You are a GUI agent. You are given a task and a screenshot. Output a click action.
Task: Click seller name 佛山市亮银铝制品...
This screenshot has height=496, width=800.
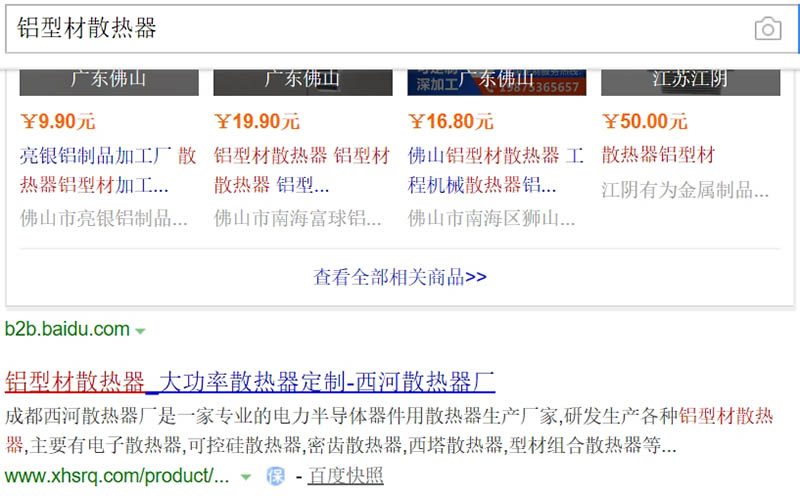point(104,218)
